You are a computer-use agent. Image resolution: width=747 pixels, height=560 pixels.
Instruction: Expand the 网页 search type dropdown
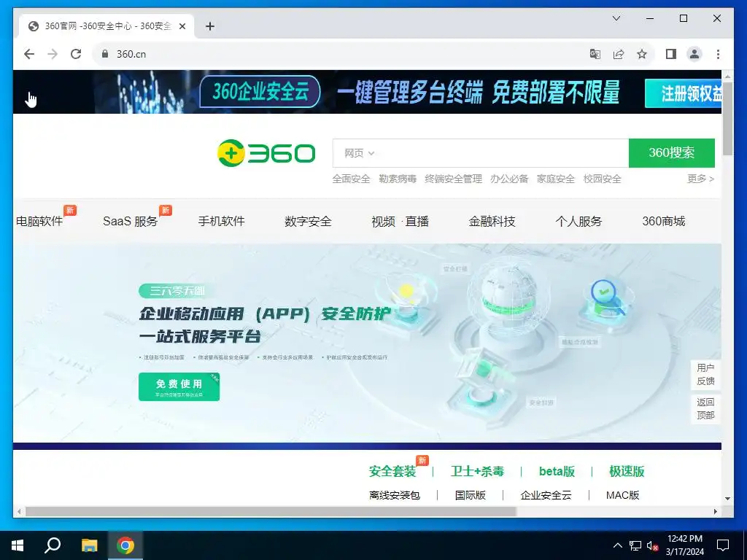coord(359,153)
